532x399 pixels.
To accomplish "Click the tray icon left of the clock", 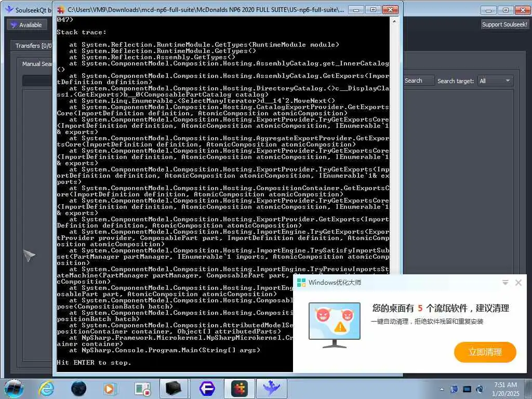I will click(480, 389).
